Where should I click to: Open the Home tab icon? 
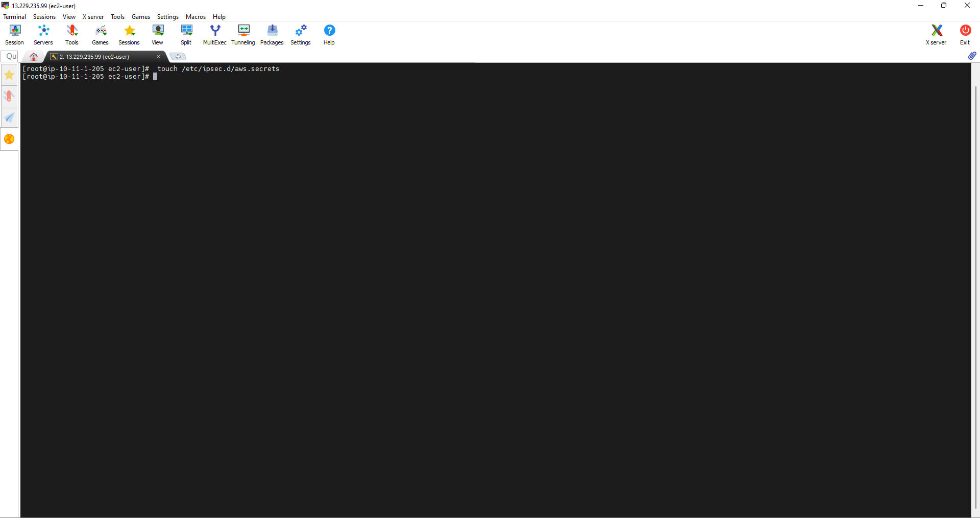click(x=34, y=57)
